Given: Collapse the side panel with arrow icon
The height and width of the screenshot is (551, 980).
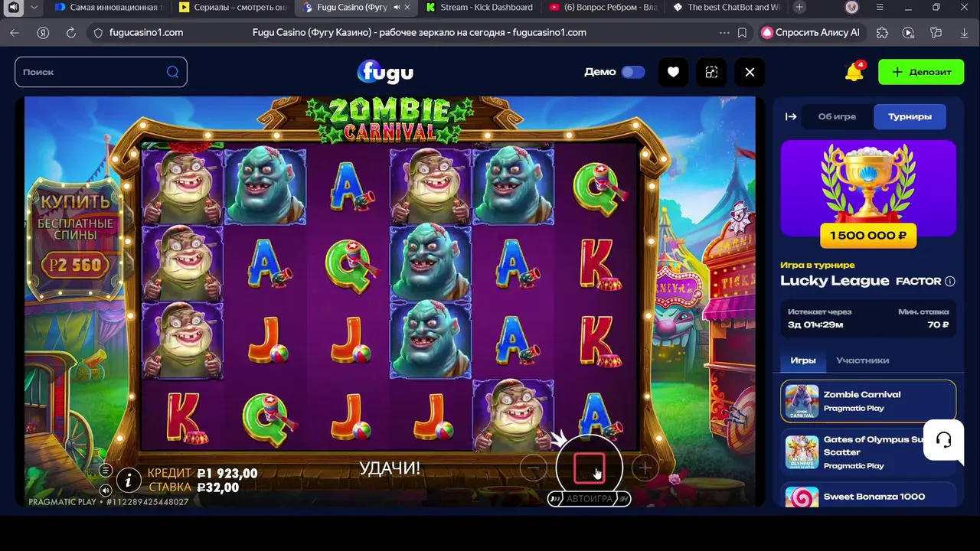Looking at the screenshot, I should [791, 116].
